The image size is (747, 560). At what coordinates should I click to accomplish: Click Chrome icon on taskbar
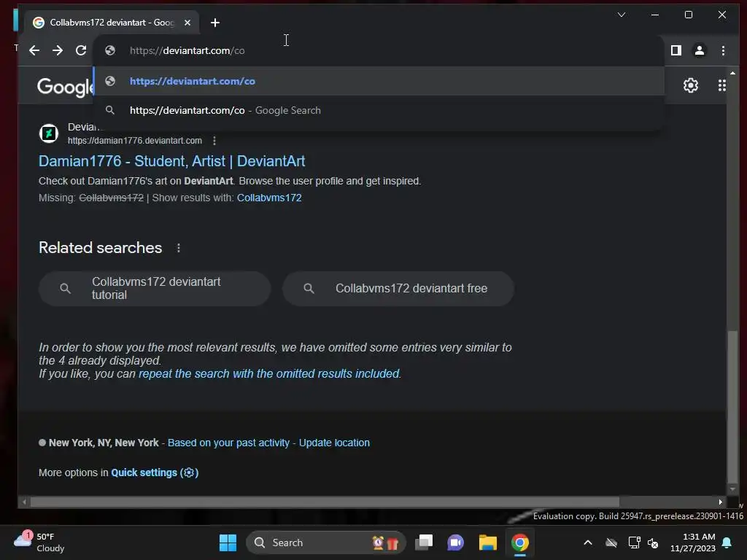click(x=519, y=542)
